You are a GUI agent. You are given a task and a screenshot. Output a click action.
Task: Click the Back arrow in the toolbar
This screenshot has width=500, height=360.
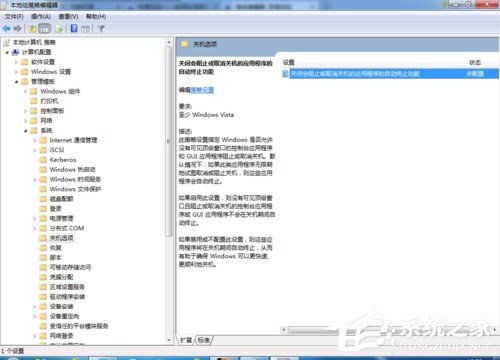point(6,29)
